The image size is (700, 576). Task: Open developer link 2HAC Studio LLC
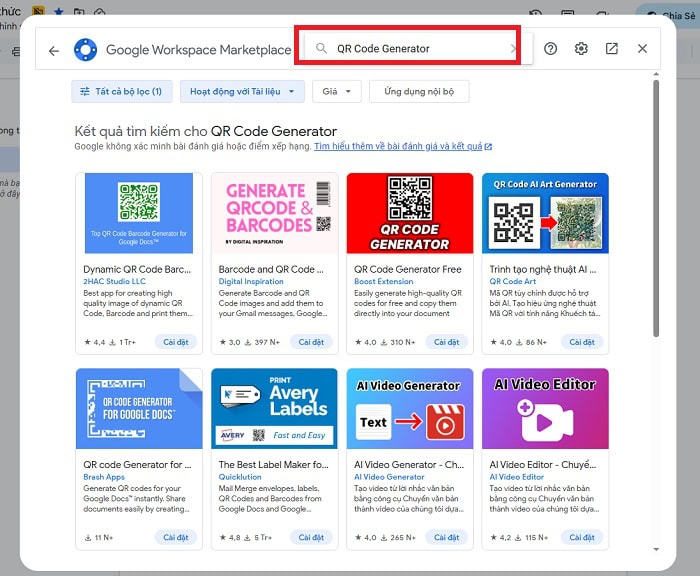[114, 281]
